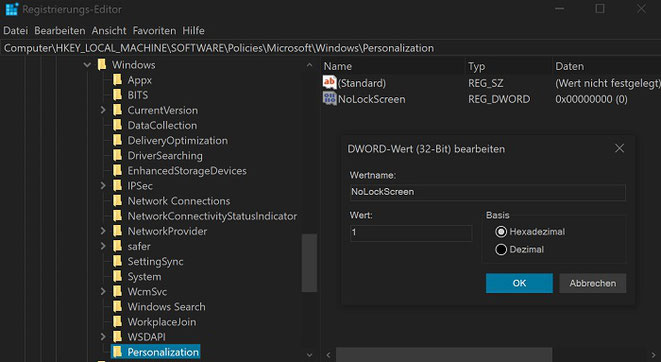Open the Ansicht menu
Image resolution: width=661 pixels, height=362 pixels.
point(109,31)
